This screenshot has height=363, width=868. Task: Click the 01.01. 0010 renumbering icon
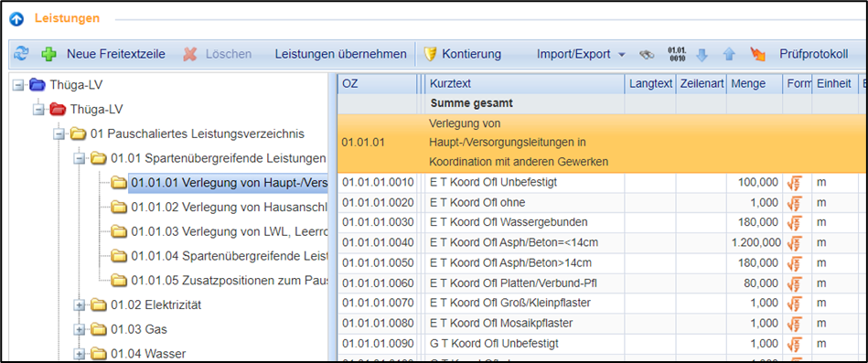[677, 54]
